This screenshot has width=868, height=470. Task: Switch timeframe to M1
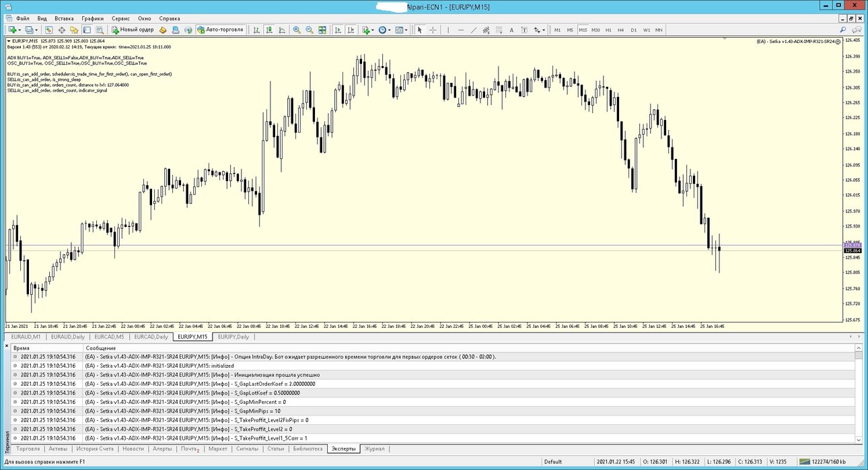pos(557,30)
